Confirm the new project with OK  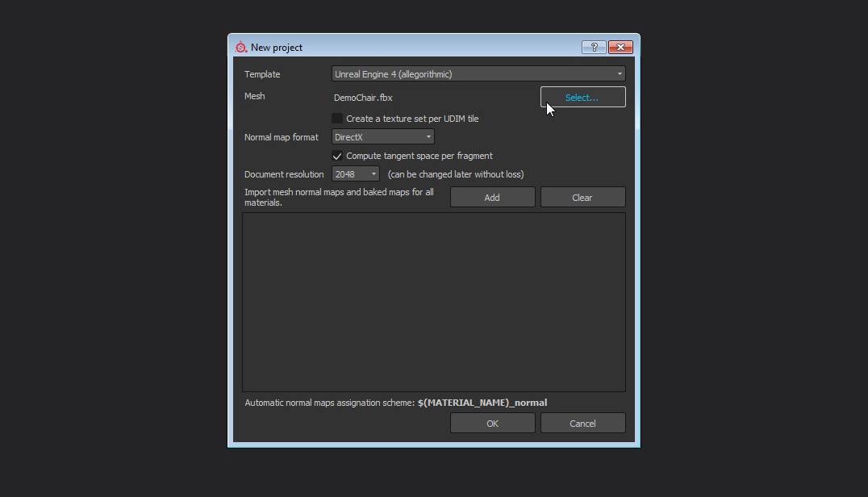click(x=492, y=424)
